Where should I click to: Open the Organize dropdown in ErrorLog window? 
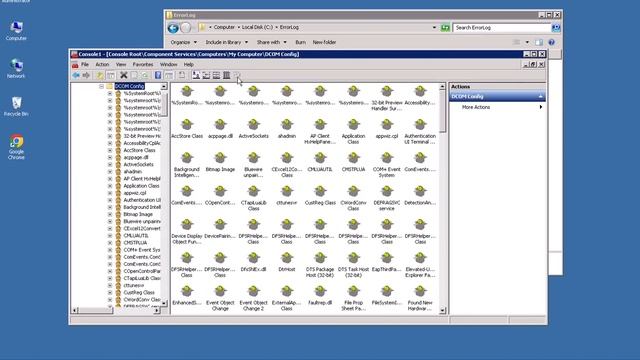tap(183, 42)
